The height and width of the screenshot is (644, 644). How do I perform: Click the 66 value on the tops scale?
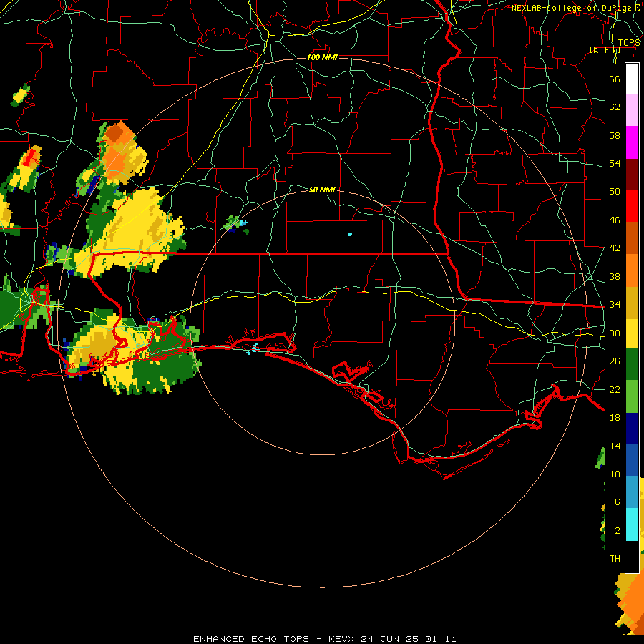pos(615,79)
